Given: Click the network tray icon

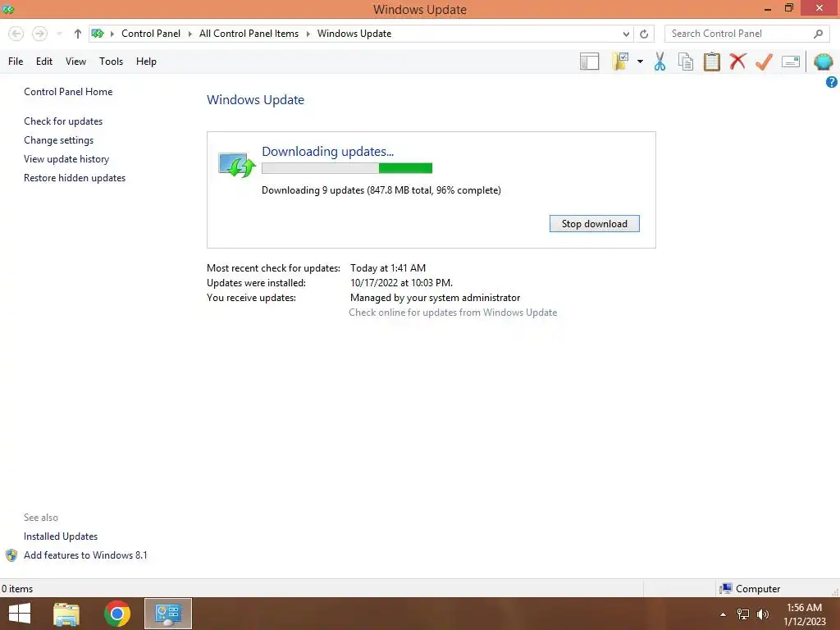Looking at the screenshot, I should point(743,614).
